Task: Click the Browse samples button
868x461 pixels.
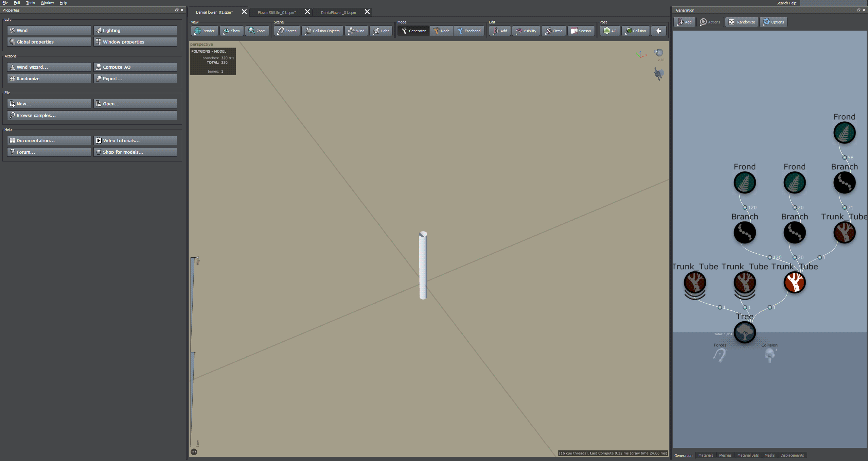Action: (92, 115)
